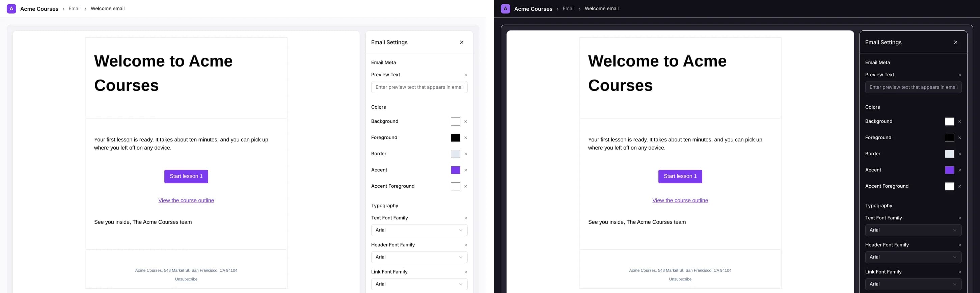Reset Foreground color in light window
This screenshot has height=293, width=980.
[466, 138]
